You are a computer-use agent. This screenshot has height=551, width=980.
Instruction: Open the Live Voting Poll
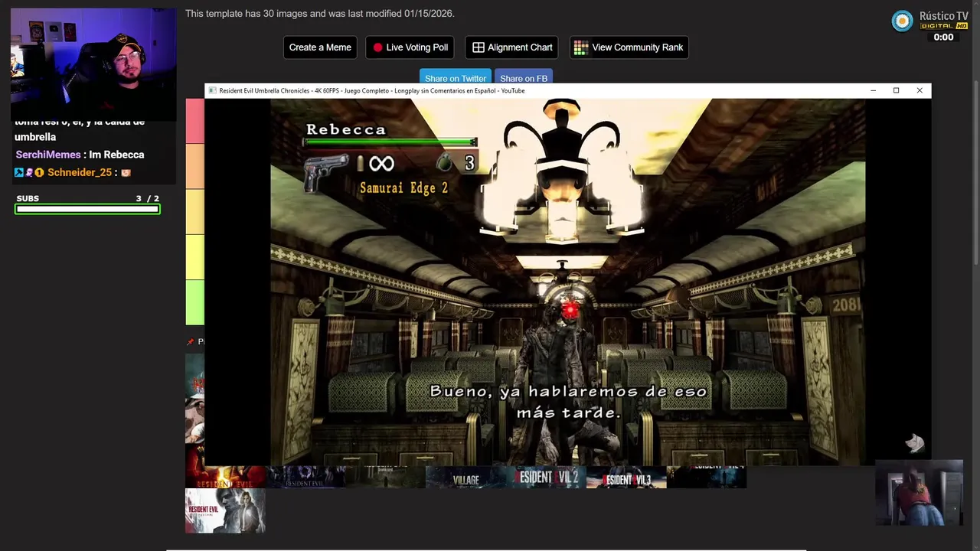(x=410, y=47)
